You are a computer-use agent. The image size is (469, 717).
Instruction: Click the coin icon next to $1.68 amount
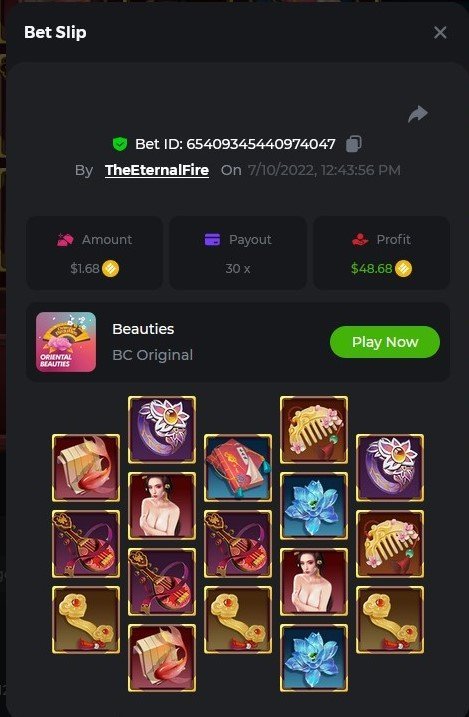click(110, 268)
